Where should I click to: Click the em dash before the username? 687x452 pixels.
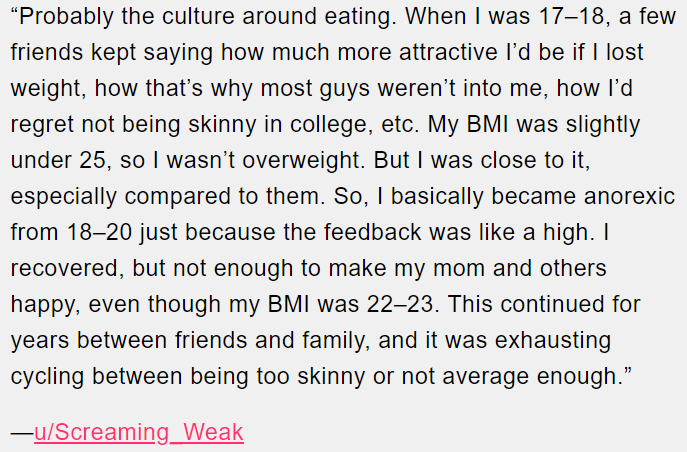(21, 432)
